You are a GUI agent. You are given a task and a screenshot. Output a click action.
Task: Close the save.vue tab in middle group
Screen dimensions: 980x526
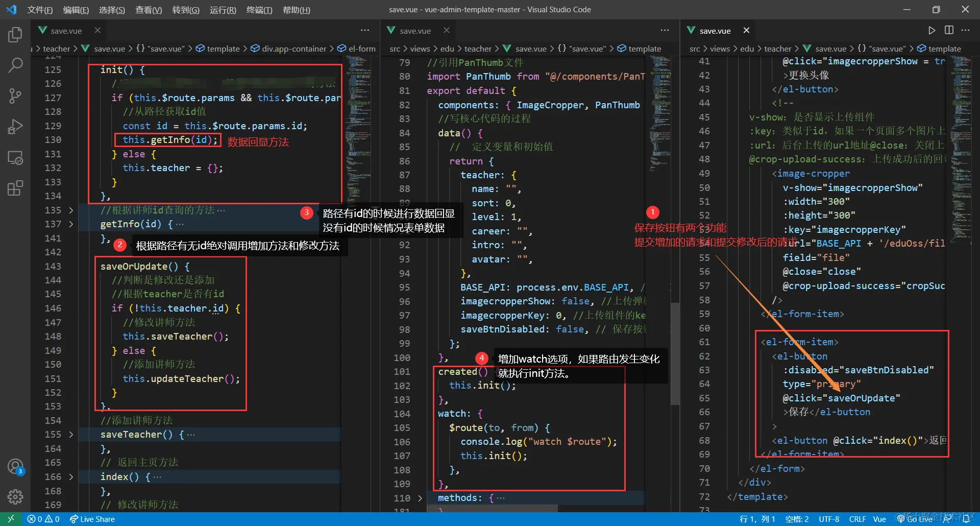click(x=447, y=30)
